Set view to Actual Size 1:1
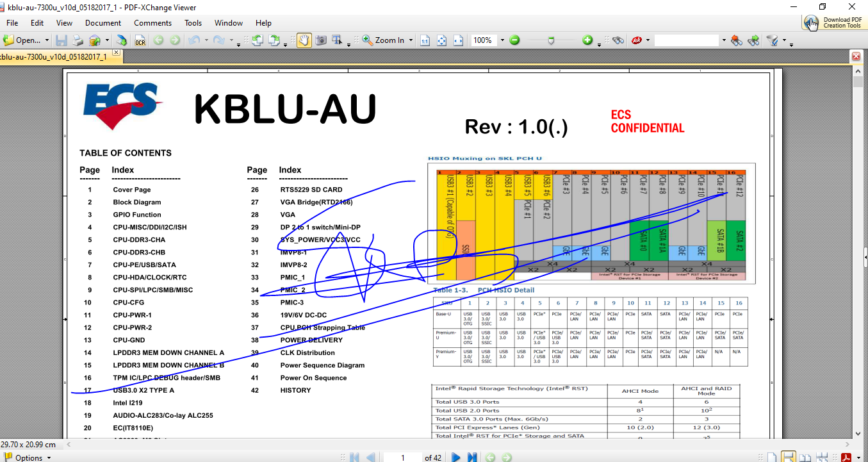The image size is (868, 462). 425,40
